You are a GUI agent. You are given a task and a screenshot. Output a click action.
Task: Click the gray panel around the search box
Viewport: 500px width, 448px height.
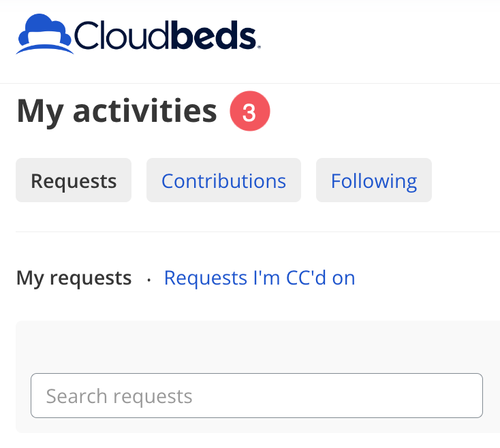click(256, 344)
